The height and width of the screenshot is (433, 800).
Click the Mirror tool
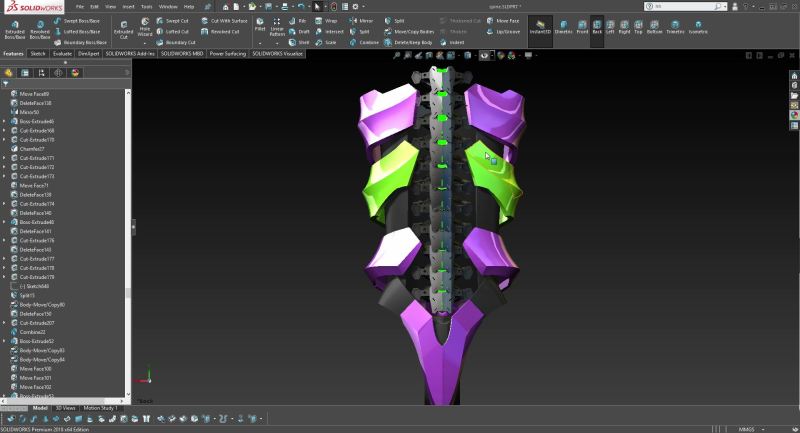(361, 21)
